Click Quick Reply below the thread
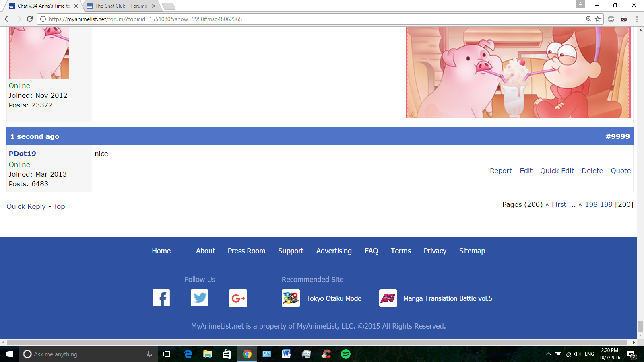 coord(26,206)
